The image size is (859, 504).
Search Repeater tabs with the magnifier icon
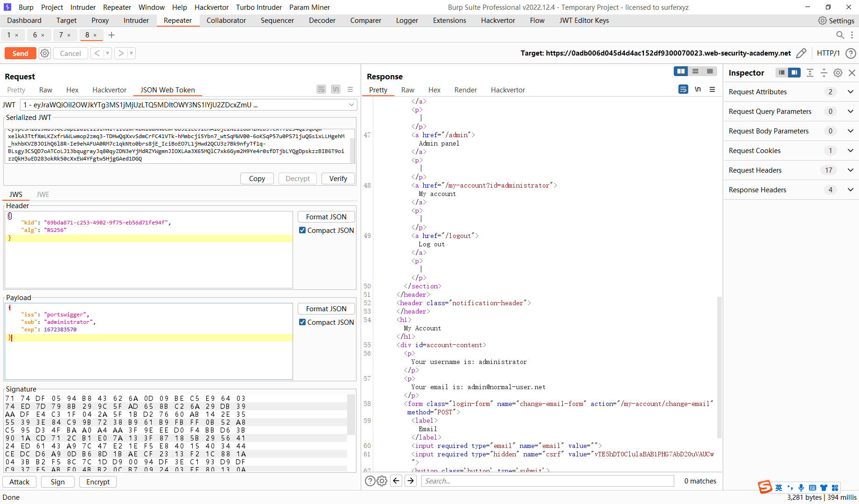pyautogui.click(x=840, y=35)
